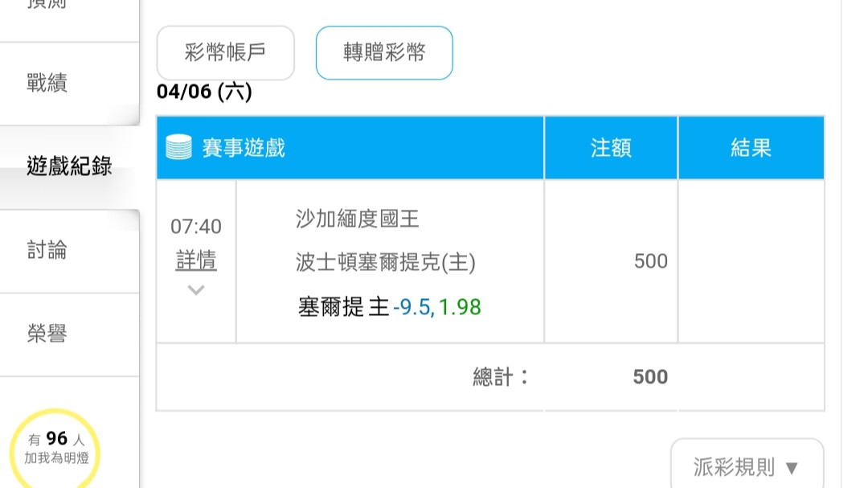
Task: Select the 轉贈彩幣 button
Action: pyautogui.click(x=384, y=52)
